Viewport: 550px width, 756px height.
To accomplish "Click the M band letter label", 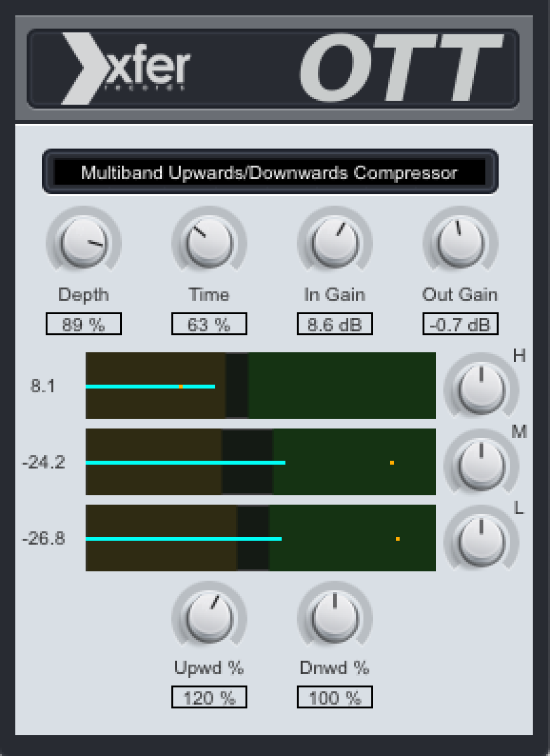I will coord(519,431).
